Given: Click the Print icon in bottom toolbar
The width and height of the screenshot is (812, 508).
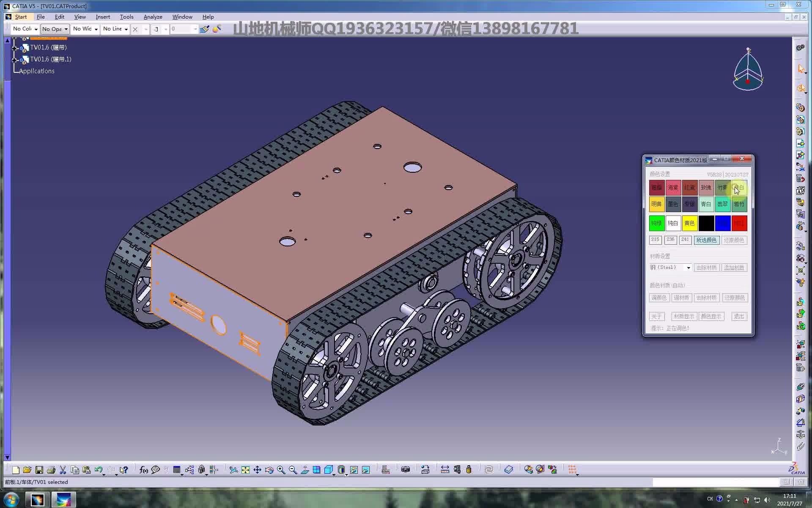Looking at the screenshot, I should tap(51, 470).
